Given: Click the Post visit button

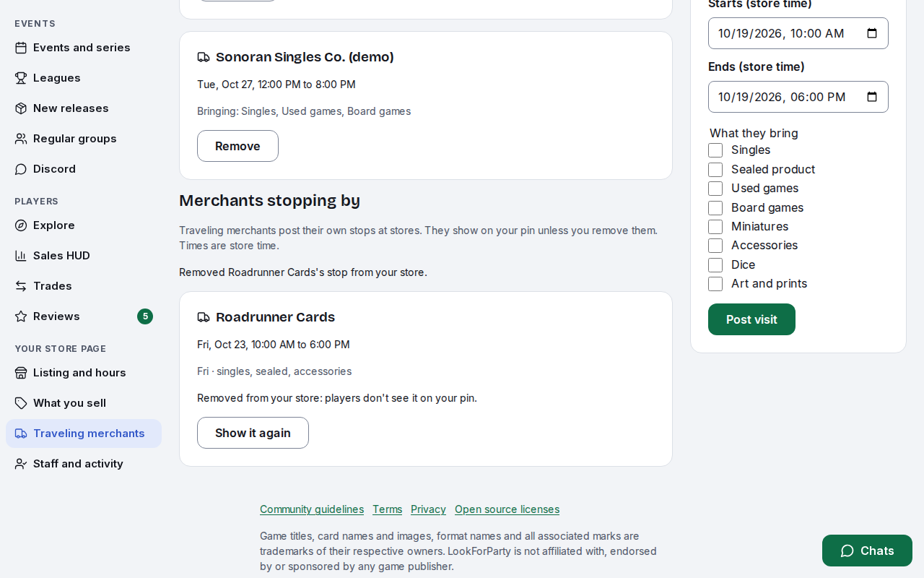Looking at the screenshot, I should coord(751,319).
